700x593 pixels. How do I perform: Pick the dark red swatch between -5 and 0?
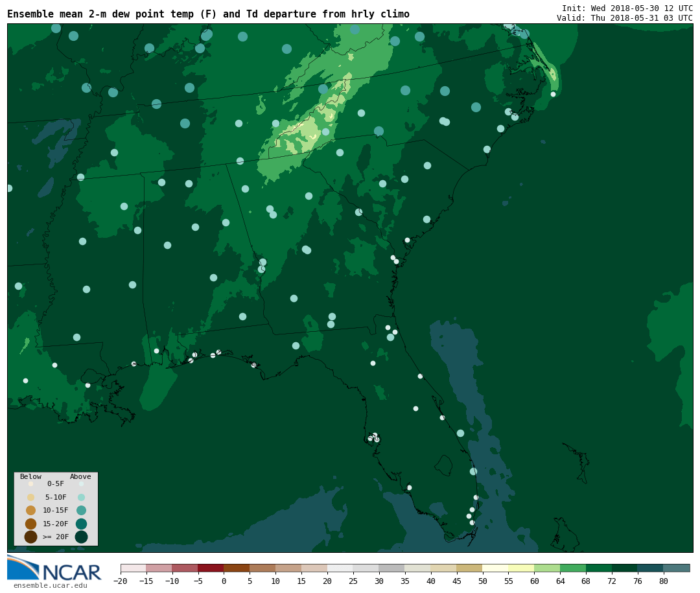click(211, 568)
